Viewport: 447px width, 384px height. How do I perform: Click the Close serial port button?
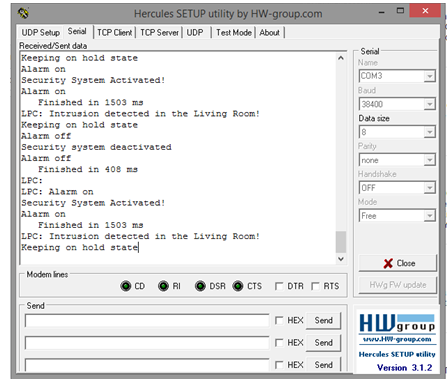(x=398, y=263)
